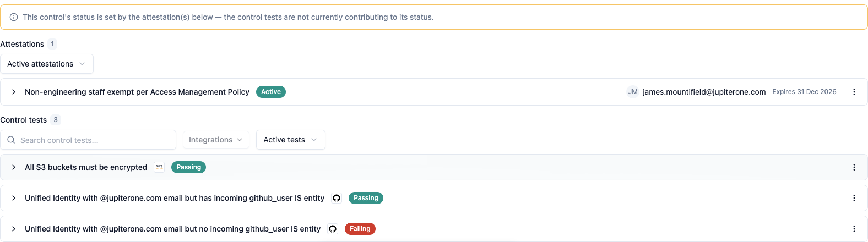This screenshot has width=868, height=242.
Task: Click the Active status badge on attestation
Action: pos(271,92)
